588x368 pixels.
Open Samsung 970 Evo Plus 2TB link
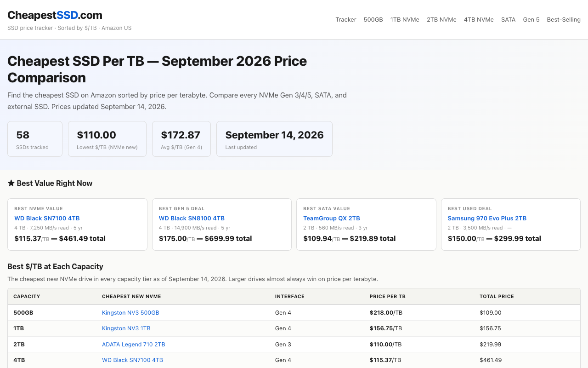pyautogui.click(x=487, y=218)
